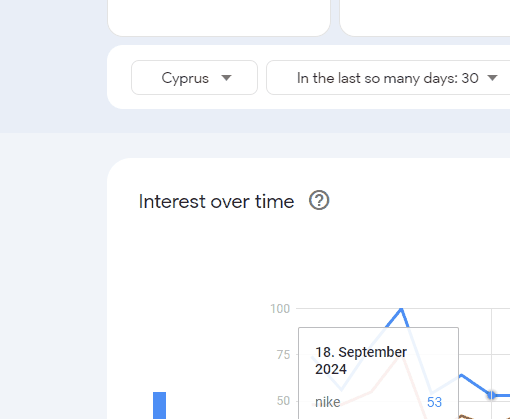Click the blank white card at top right
This screenshot has height=419, width=510.
(x=425, y=17)
